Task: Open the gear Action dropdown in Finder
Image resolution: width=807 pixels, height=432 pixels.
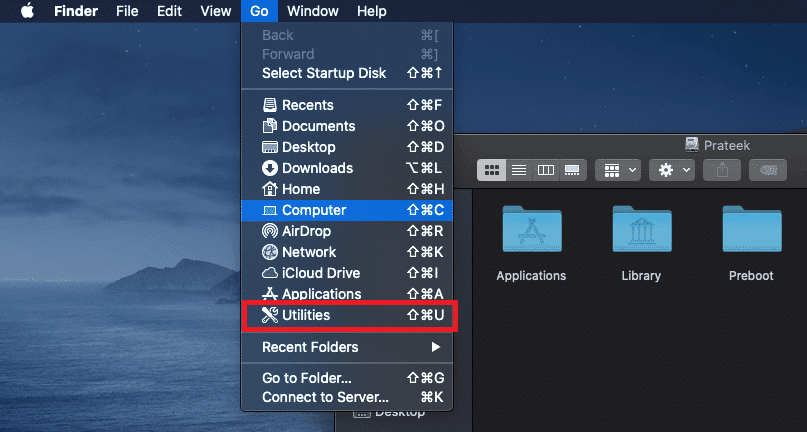Action: 672,170
